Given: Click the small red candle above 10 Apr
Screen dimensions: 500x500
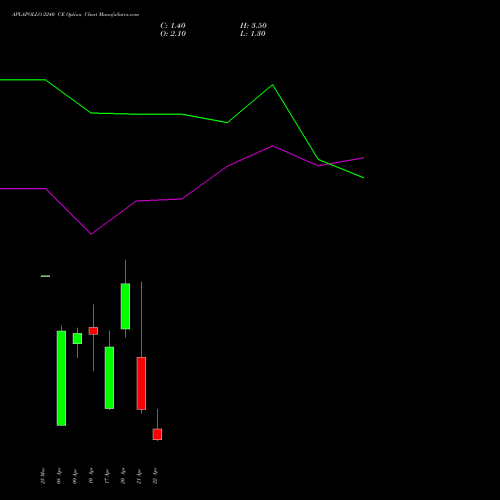Looking at the screenshot, I should (x=93, y=331).
